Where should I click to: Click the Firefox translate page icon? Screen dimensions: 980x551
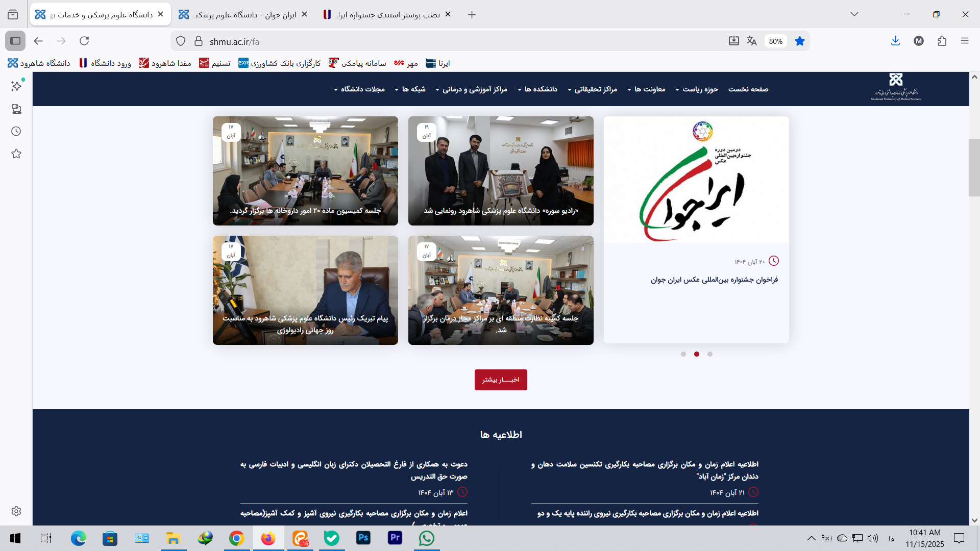751,41
